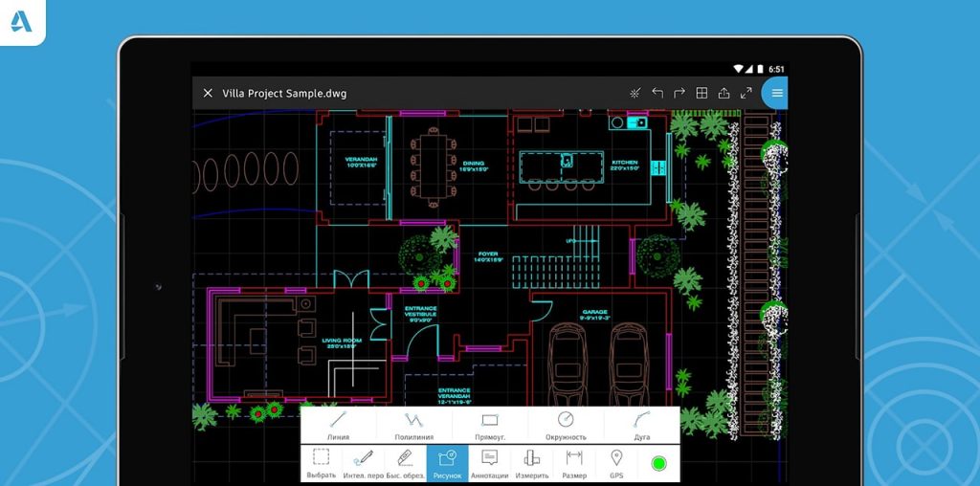Open the Размер dimension tool

[574, 463]
